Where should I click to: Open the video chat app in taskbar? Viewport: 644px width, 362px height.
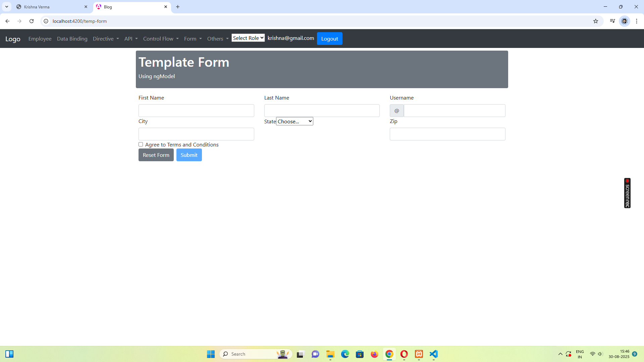click(x=315, y=354)
